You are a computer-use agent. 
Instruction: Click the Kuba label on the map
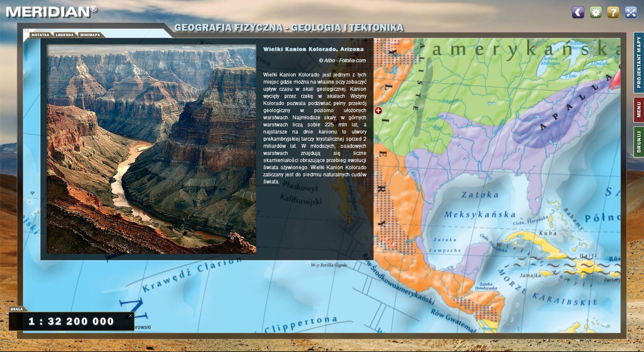(x=547, y=233)
